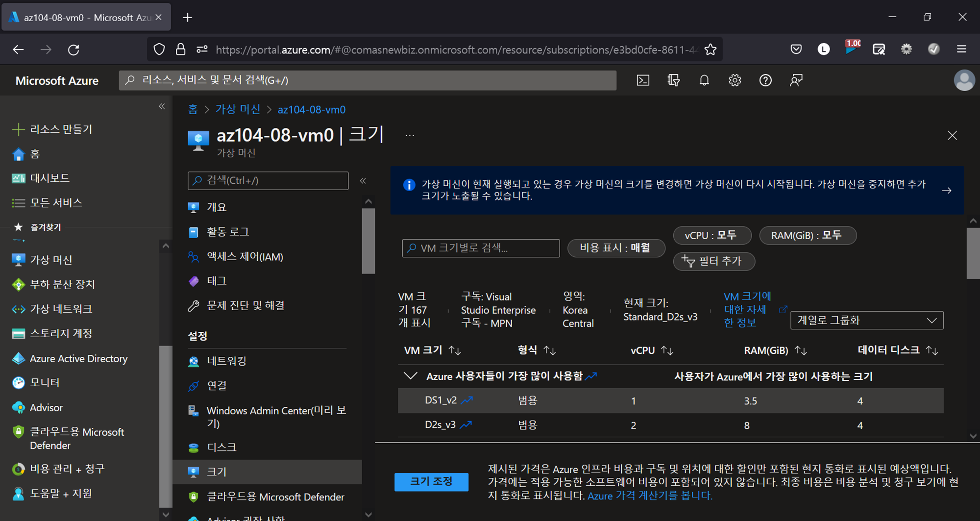980x521 pixels.
Task: Open 비용 관리 + 청구 in sidebar
Action: tap(58, 469)
